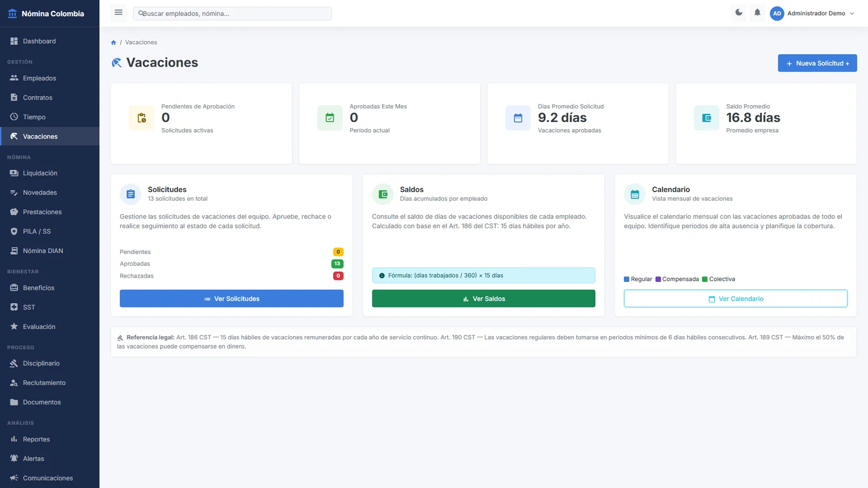Click the Ver Saldos button

[x=483, y=299]
